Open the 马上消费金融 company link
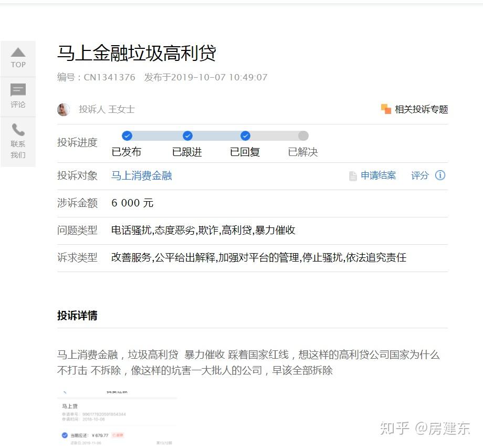Screen dimensions: 483x448 pos(141,176)
